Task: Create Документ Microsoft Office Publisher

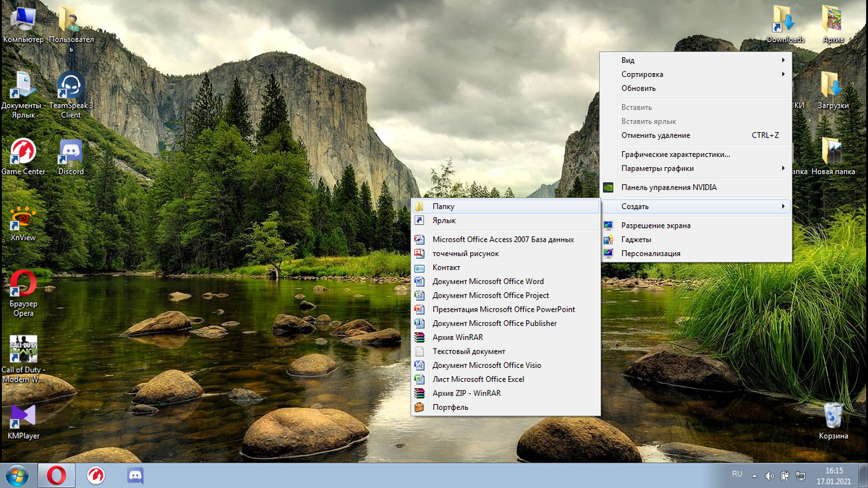Action: [506, 323]
